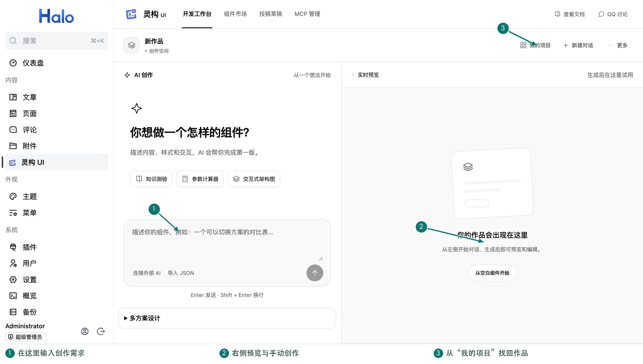Expand the 多方案设计 section

(x=227, y=318)
